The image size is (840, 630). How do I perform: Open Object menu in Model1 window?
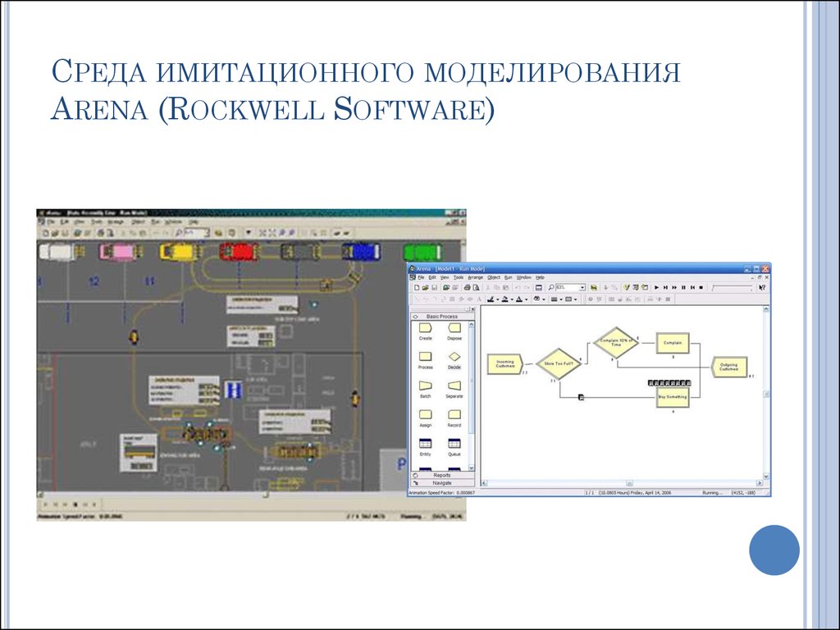click(493, 277)
